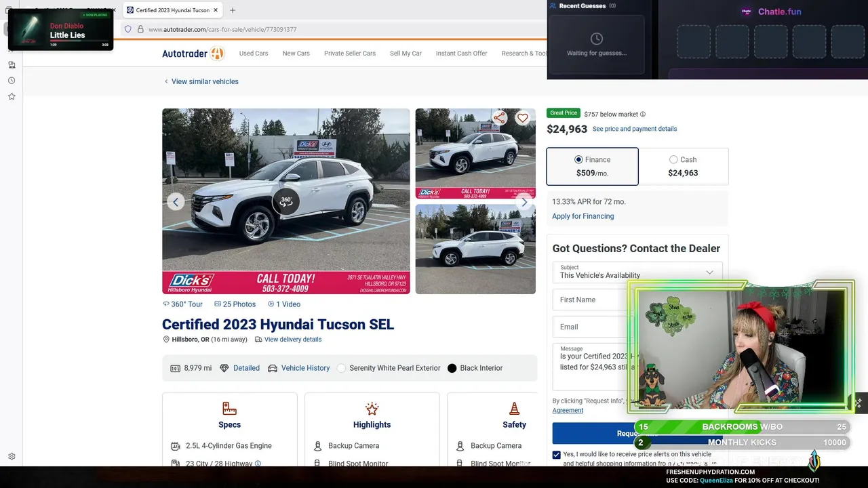The width and height of the screenshot is (868, 488).
Task: Open browser sidebar bookmarks star icon
Action: coord(12,96)
